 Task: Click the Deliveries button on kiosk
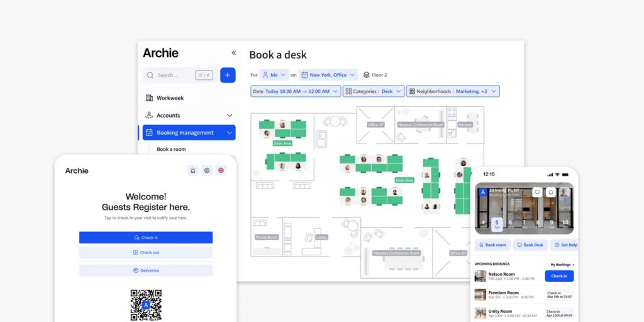click(146, 270)
